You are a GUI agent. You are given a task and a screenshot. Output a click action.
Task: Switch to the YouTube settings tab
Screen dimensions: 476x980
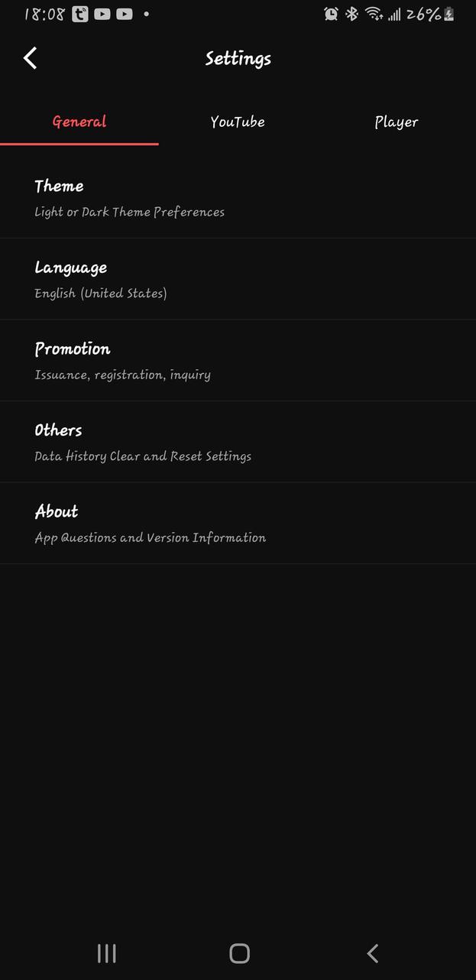(238, 122)
